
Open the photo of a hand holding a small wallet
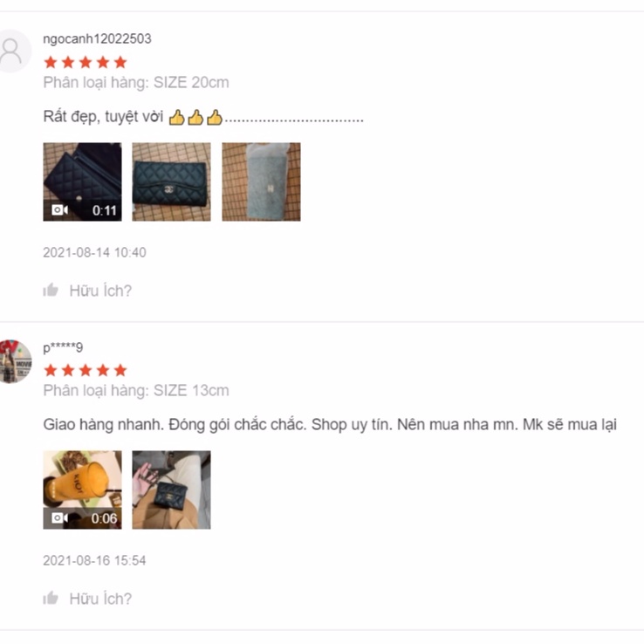171,490
